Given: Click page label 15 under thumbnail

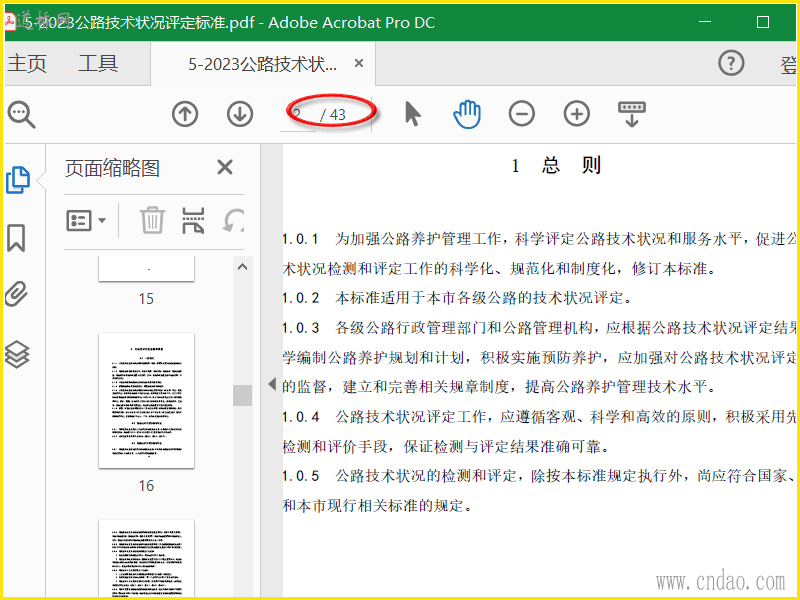Looking at the screenshot, I should (x=146, y=298).
